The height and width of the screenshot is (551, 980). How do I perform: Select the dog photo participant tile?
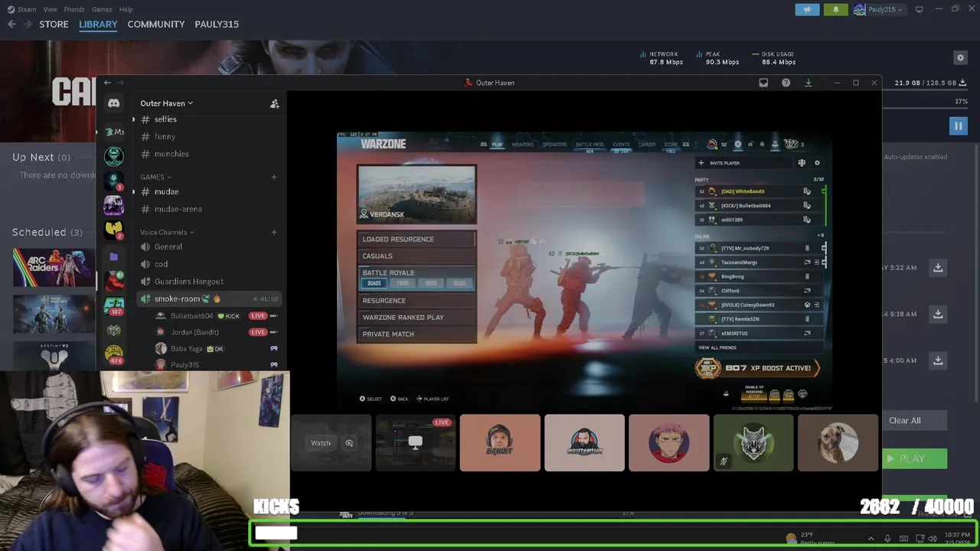(838, 442)
